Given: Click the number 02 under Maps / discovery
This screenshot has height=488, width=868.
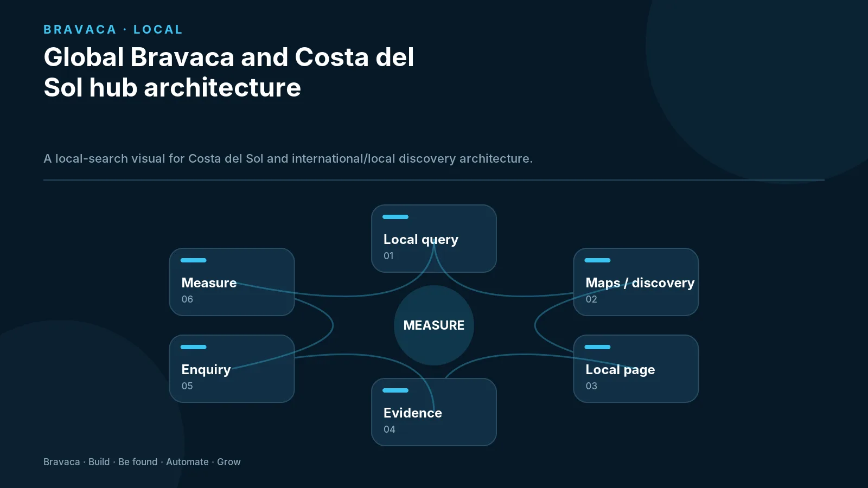Looking at the screenshot, I should 591,299.
